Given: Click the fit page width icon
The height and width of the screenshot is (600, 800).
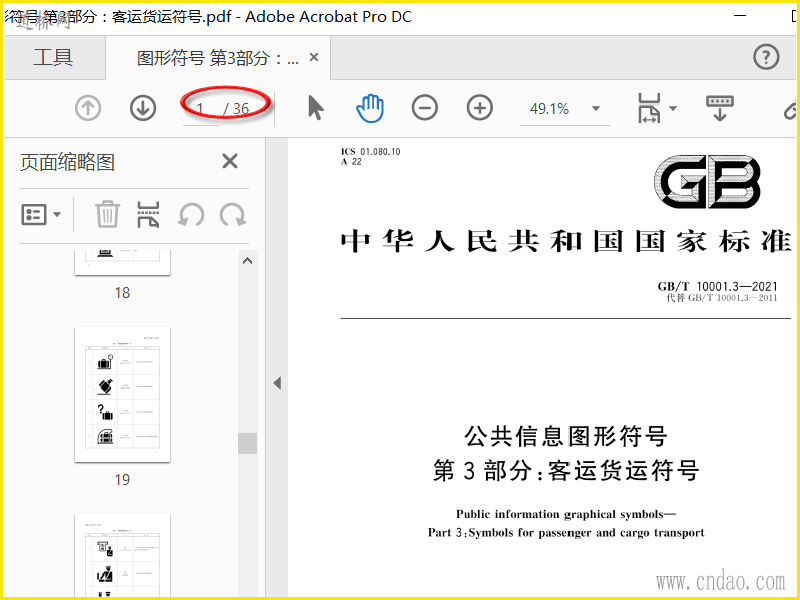Looking at the screenshot, I should coord(649,108).
